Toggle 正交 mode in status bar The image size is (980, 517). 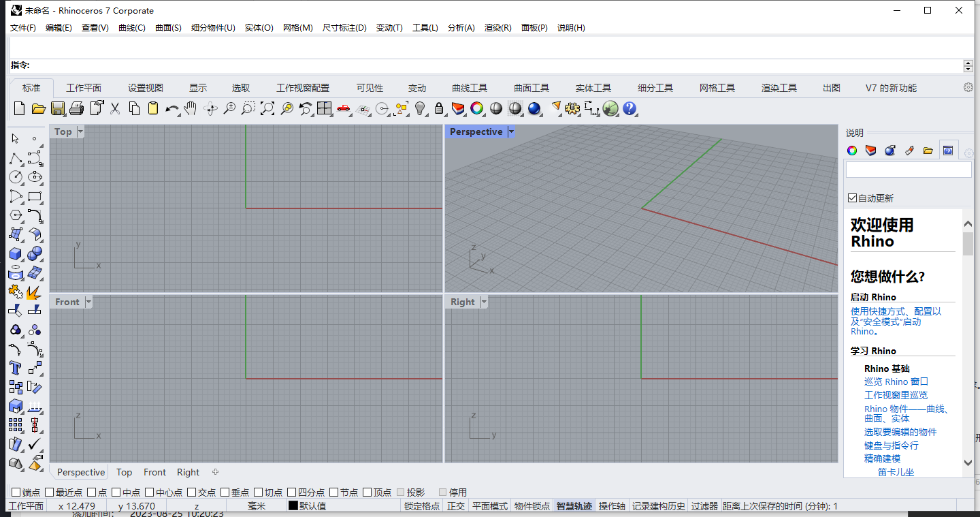456,506
